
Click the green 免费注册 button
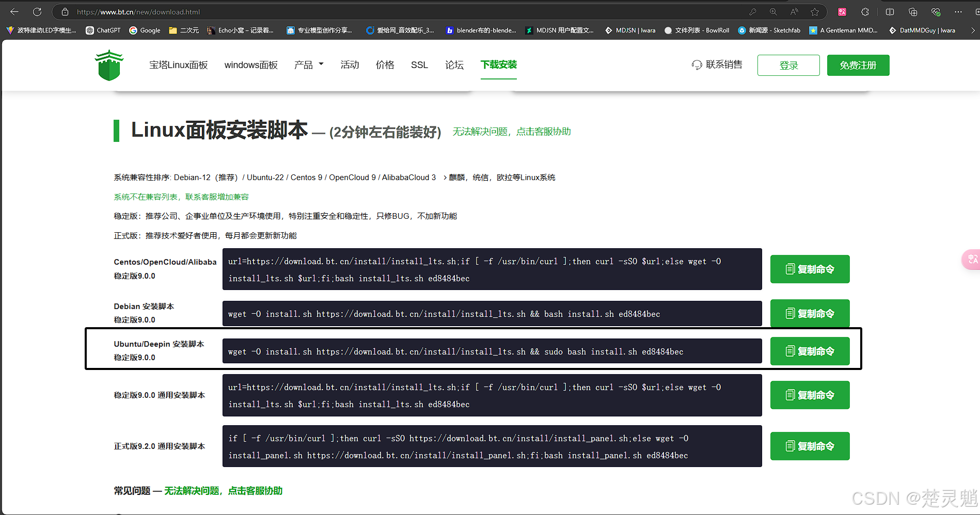[x=858, y=66]
